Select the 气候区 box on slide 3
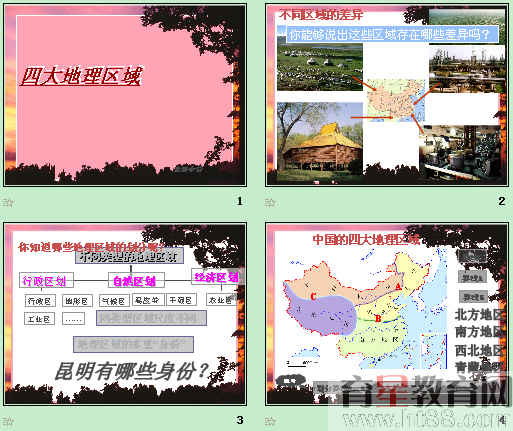Screen dimensions: 513x431 (x=114, y=301)
